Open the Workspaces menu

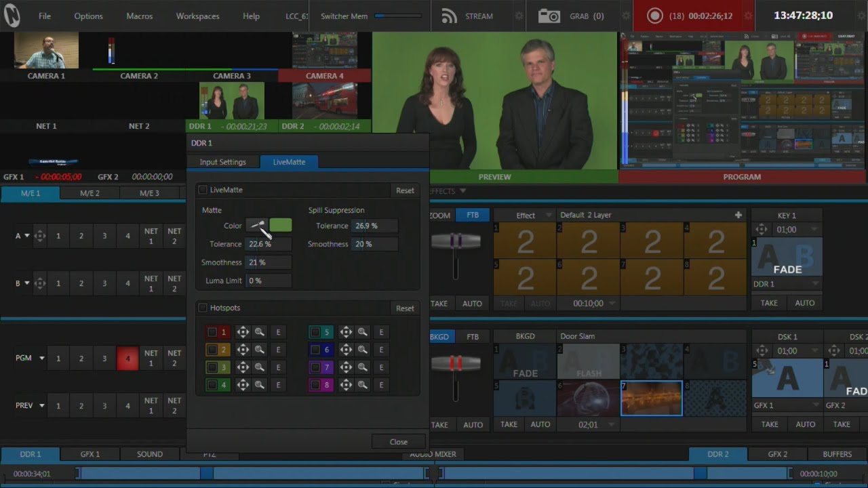pos(197,16)
